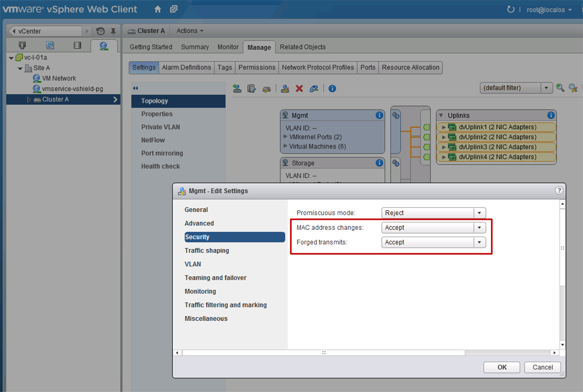Image resolution: width=583 pixels, height=392 pixels.
Task: Open Cluster A side arrow in tree
Action: (x=115, y=99)
